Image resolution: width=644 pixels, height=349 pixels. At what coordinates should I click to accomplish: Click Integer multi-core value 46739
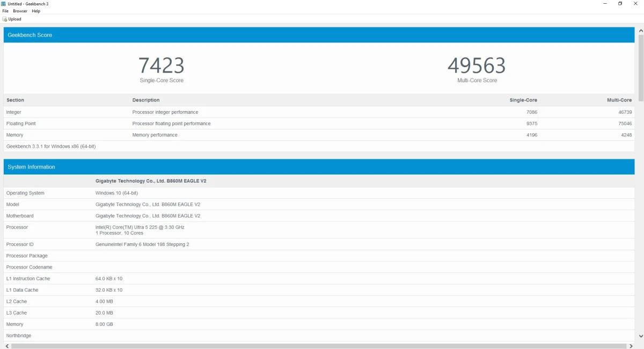point(625,112)
